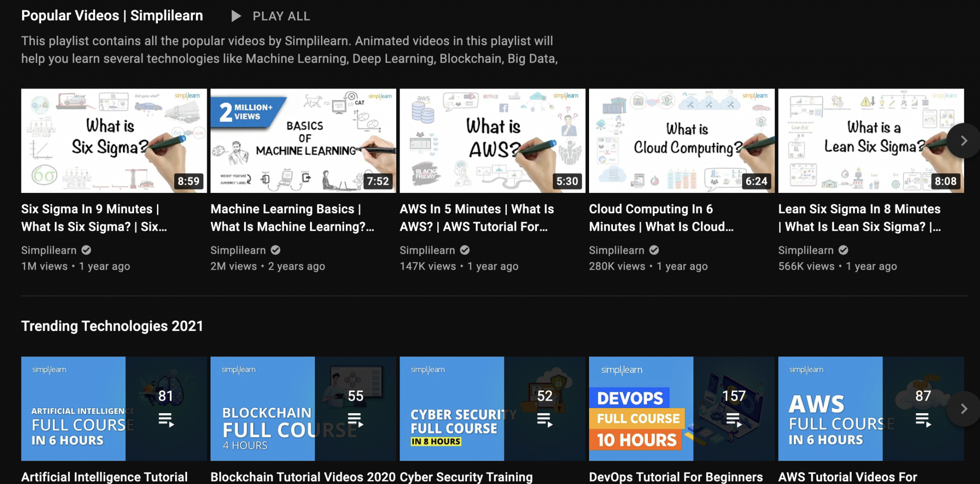Viewport: 980px width, 484px height.
Task: Click the playlist icon on AWS Full Course thumbnail
Action: [923, 420]
